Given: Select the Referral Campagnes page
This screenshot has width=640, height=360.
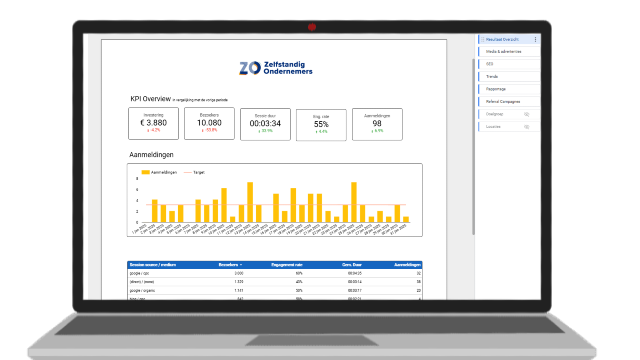Looking at the screenshot, I should coord(509,102).
